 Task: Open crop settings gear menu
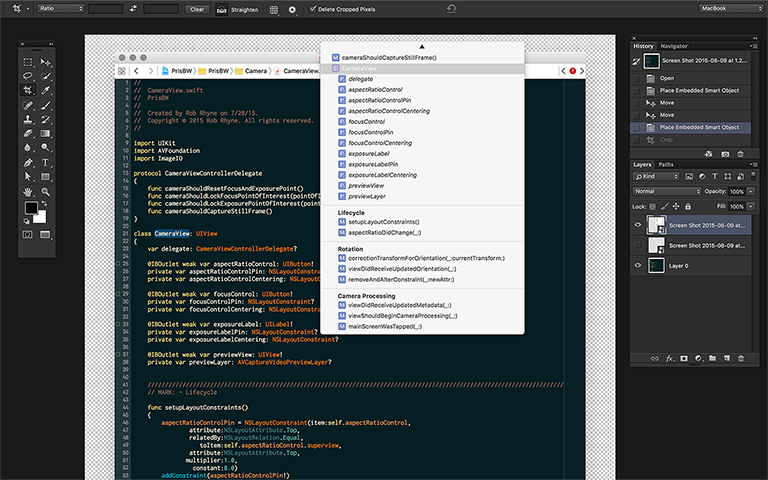(x=292, y=9)
